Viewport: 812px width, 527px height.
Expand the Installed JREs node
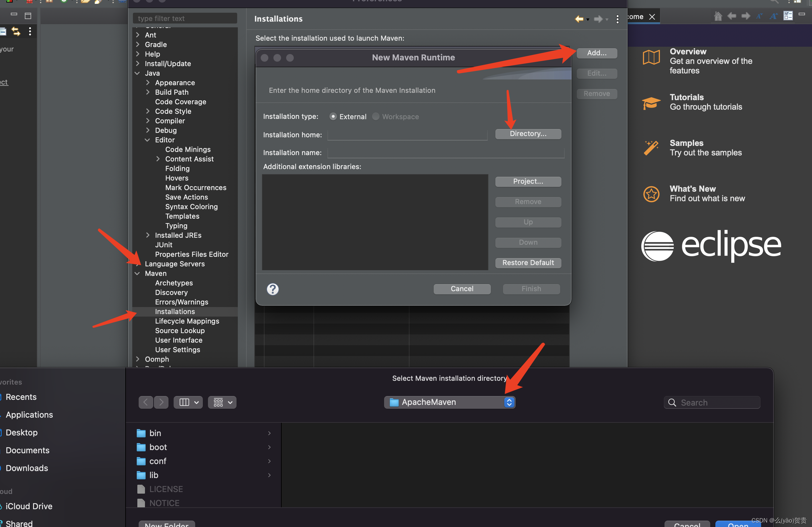tap(148, 235)
